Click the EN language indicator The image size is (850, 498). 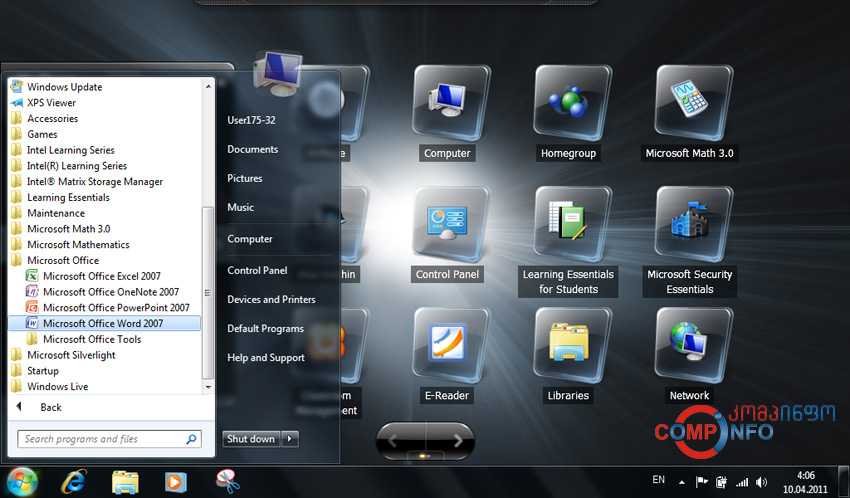(x=659, y=480)
